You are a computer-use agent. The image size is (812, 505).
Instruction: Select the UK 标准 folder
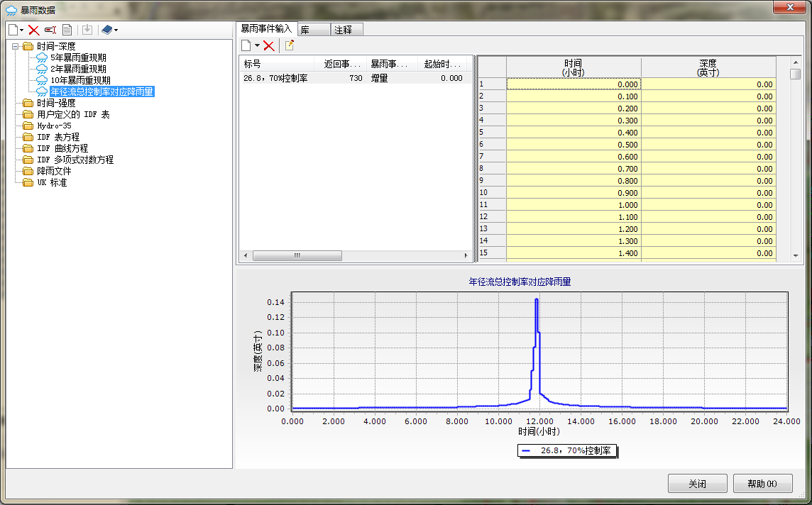52,183
